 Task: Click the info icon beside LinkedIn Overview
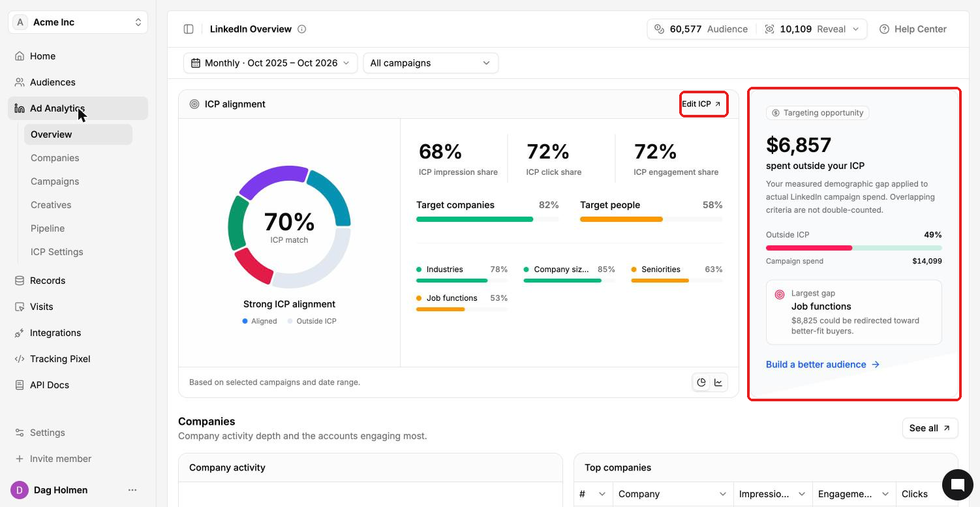(301, 29)
